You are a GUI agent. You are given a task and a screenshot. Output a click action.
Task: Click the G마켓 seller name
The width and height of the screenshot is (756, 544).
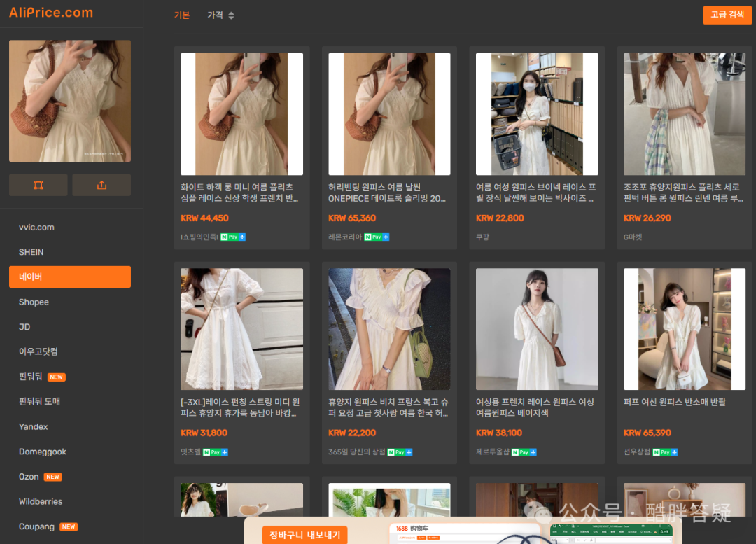(x=633, y=237)
